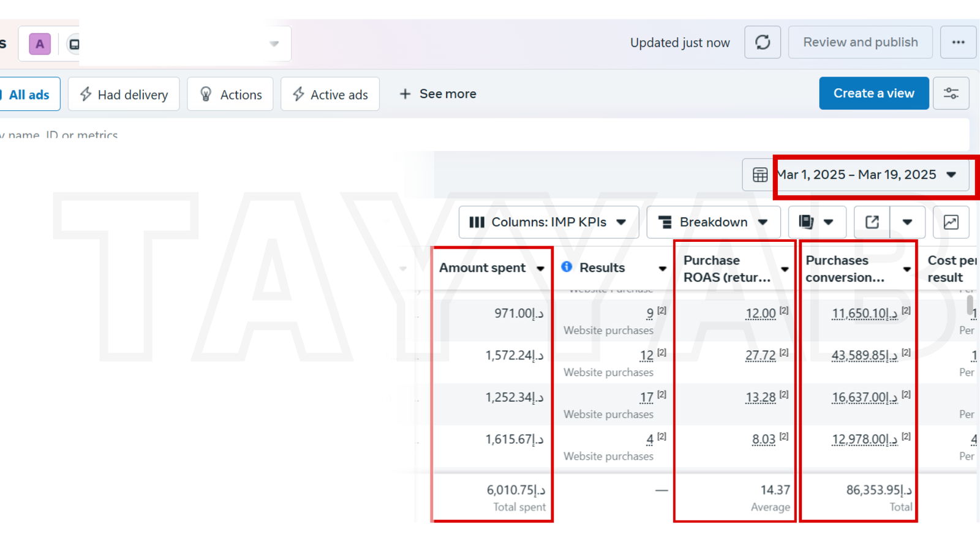Open the three-dot more options menu
Viewport: 980px width, 551px height.
coord(958,42)
